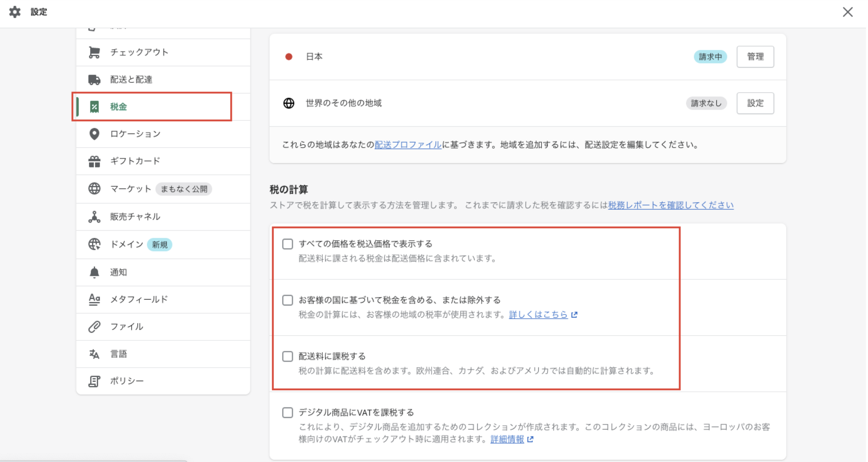Follow the 詳細情報 link
This screenshot has width=868, height=462.
[507, 440]
